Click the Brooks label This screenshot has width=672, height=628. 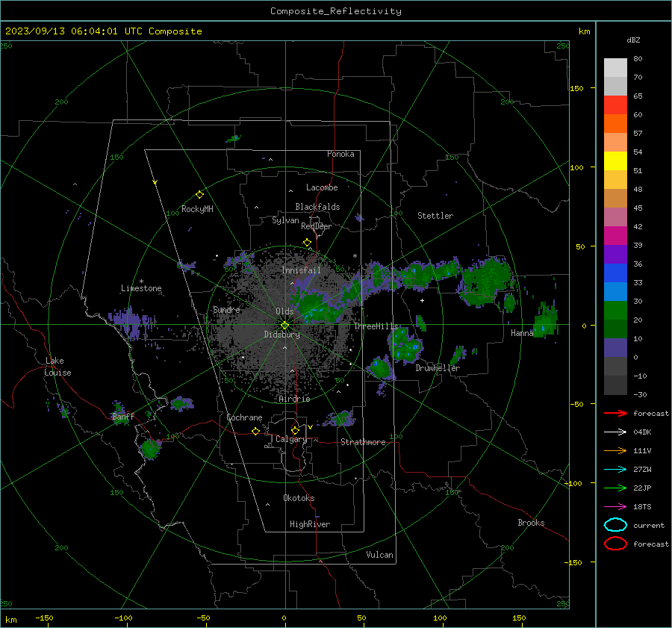point(531,523)
